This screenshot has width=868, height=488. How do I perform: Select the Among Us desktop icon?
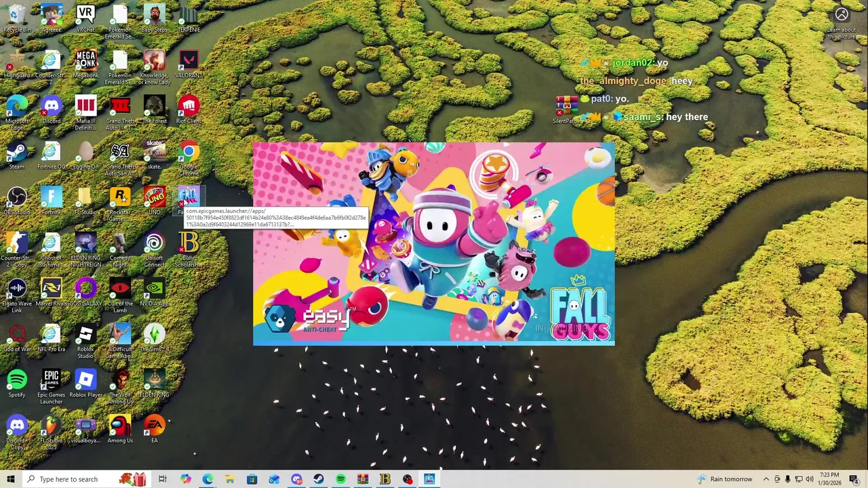[120, 428]
